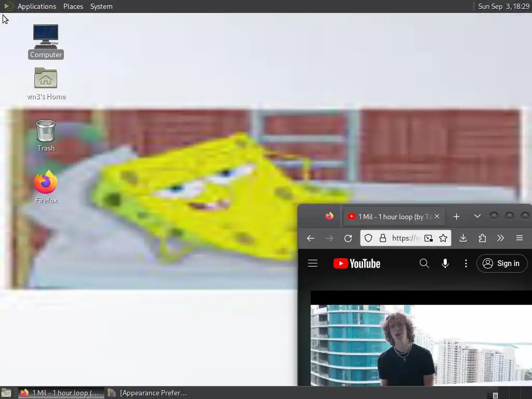Reload the current page
Image resolution: width=532 pixels, height=399 pixels.
pos(348,238)
